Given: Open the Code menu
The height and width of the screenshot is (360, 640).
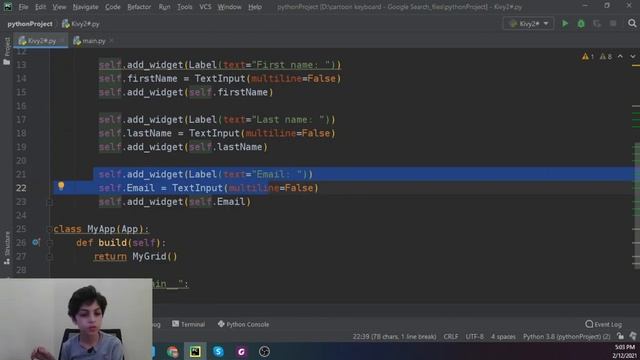Looking at the screenshot, I should pyautogui.click(x=113, y=7).
